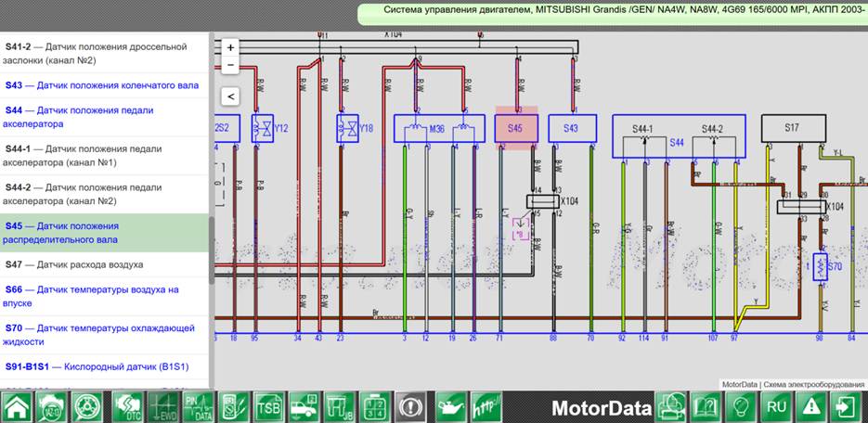868x423 pixels.
Task: Zoom out the diagram with minus button
Action: coord(230,65)
